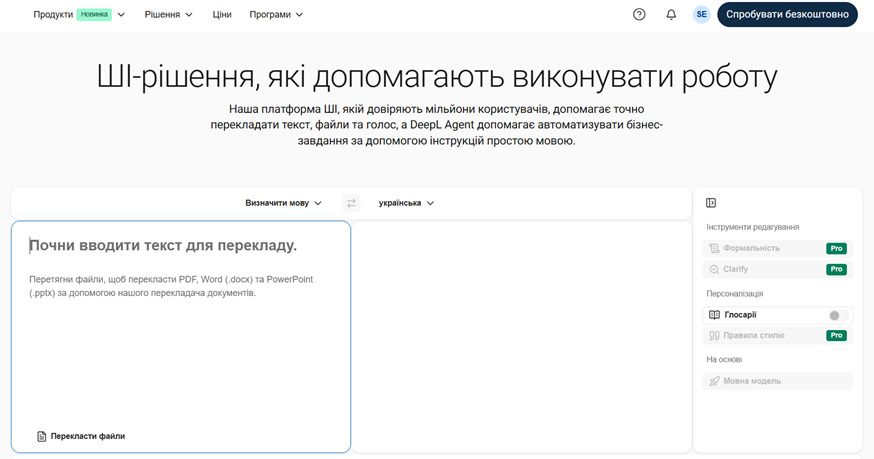Click the На основі heading
The height and width of the screenshot is (459, 874).
724,360
